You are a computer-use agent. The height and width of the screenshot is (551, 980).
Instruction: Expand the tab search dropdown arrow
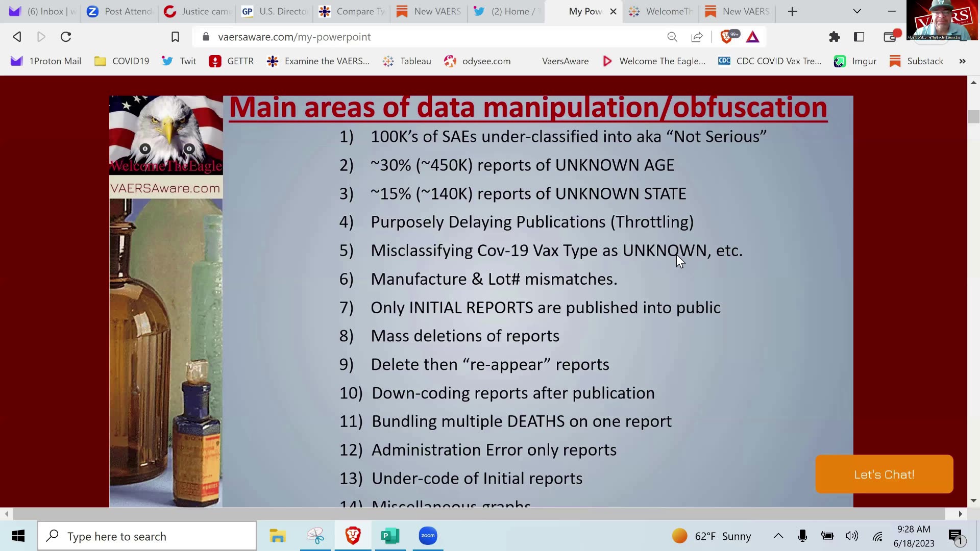coord(857,11)
